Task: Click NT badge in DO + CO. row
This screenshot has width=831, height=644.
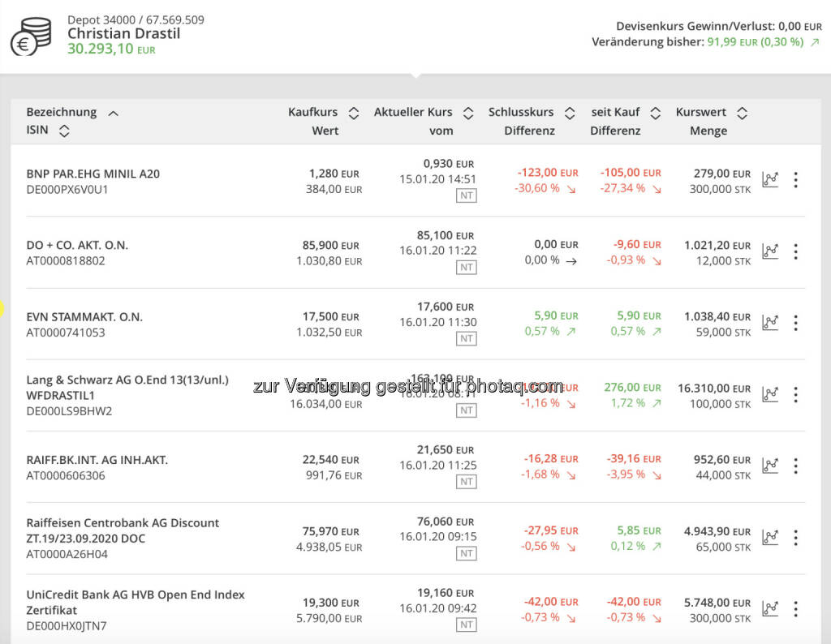Action: pos(466,267)
